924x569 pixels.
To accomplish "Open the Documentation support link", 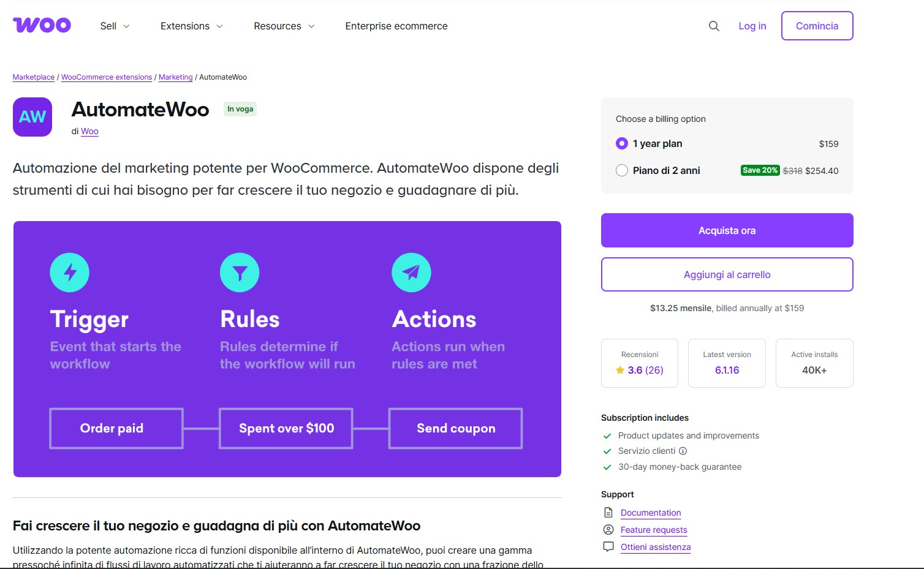I will pos(651,513).
